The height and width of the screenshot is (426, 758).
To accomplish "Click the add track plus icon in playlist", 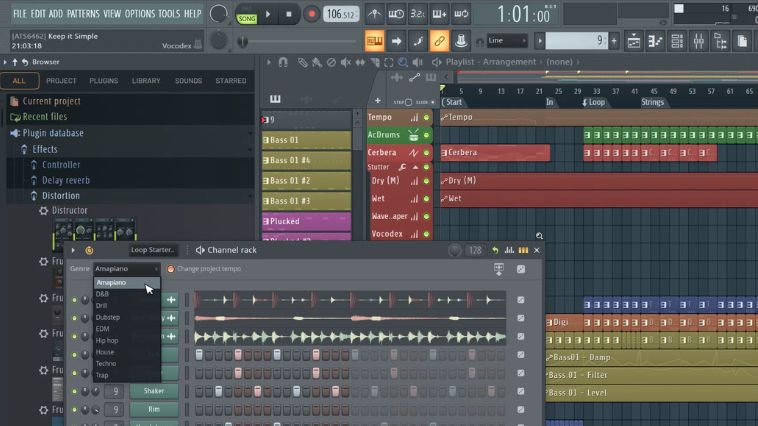I will click(x=377, y=101).
